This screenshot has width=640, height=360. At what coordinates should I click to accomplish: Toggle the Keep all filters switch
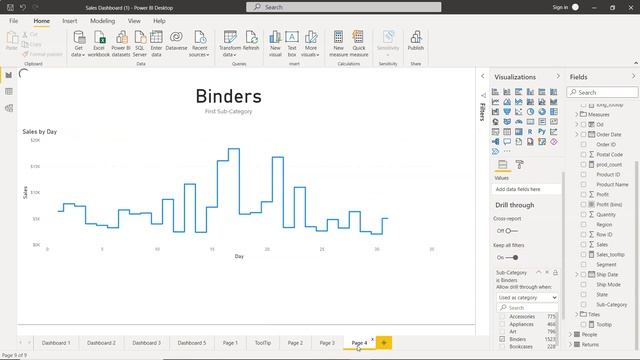(x=512, y=258)
